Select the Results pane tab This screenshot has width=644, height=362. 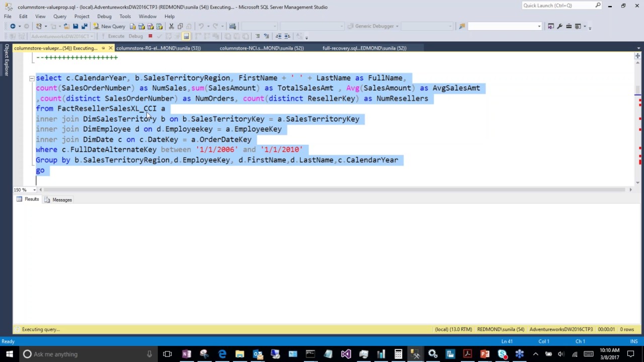pos(27,200)
